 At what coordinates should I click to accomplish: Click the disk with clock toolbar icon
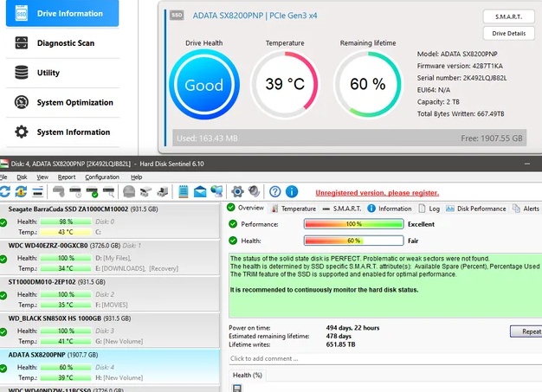tap(75, 192)
